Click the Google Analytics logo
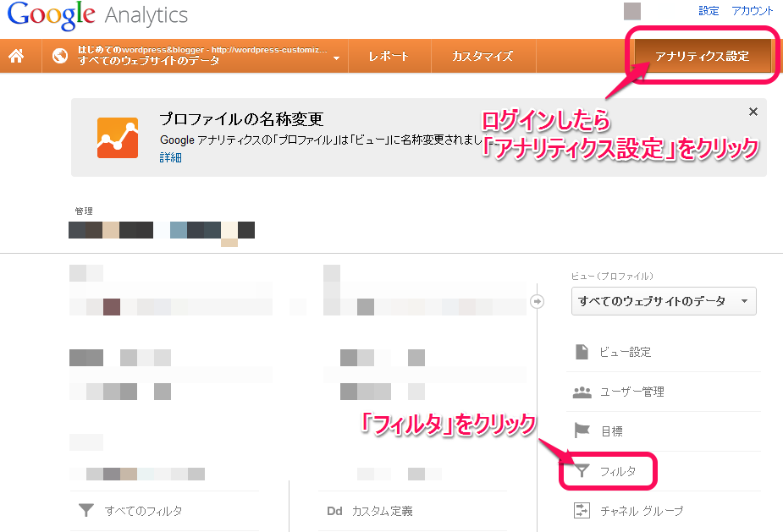Screen dimensions: 783x532 [x=98, y=15]
